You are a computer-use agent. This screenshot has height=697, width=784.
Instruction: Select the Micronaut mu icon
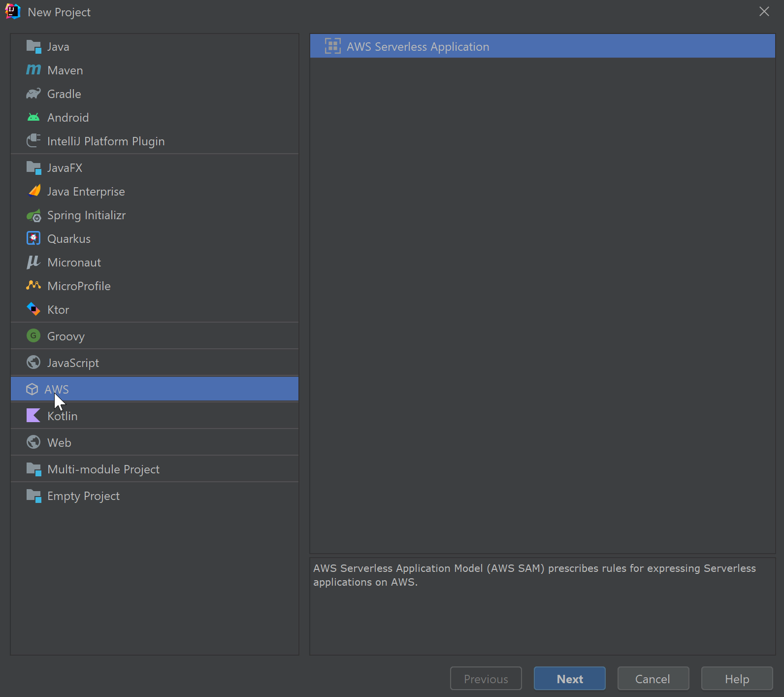(x=33, y=262)
